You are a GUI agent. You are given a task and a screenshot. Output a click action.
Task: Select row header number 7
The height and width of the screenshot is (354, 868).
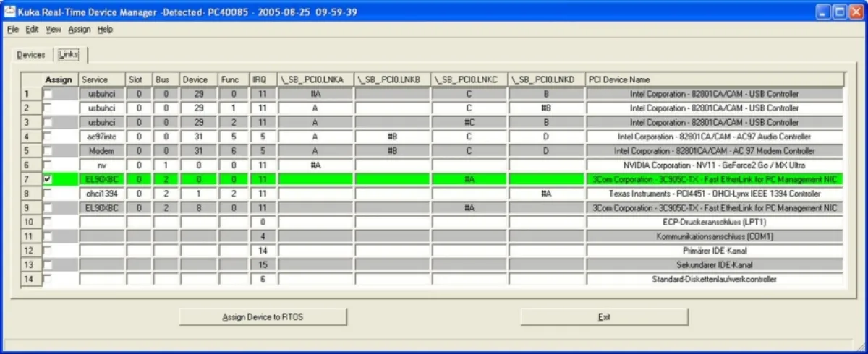(x=31, y=179)
